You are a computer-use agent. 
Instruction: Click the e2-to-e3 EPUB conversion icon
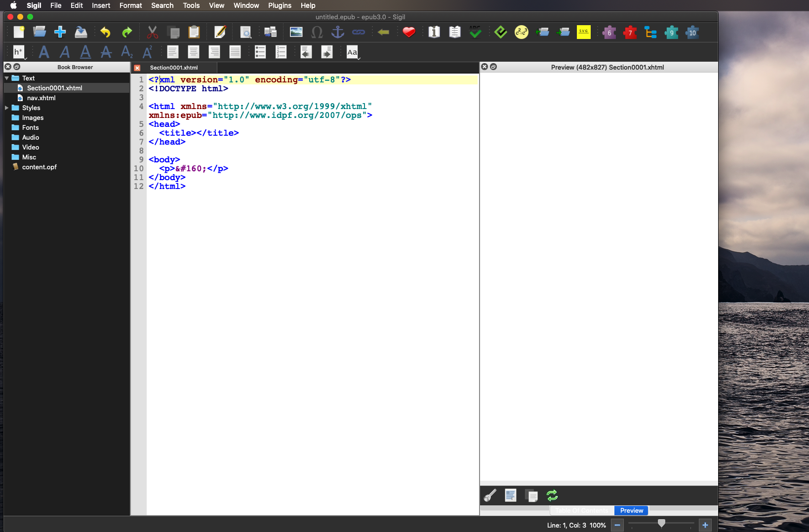(x=521, y=33)
